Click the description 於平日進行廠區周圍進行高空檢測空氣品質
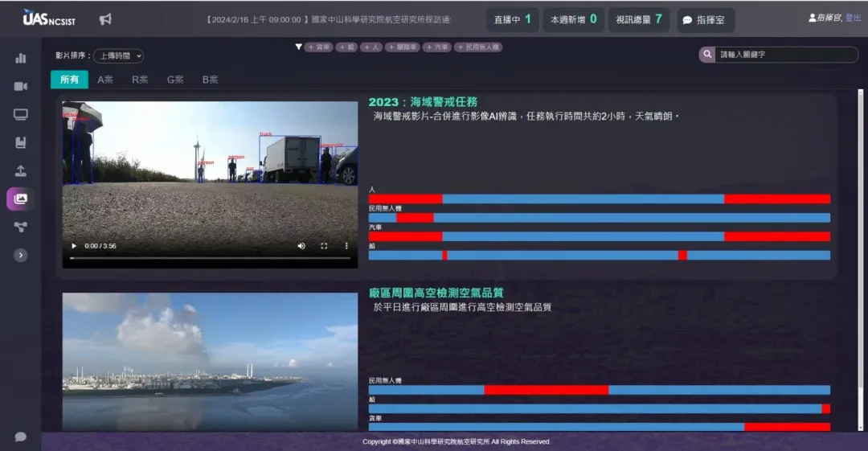The width and height of the screenshot is (868, 451). [462, 307]
